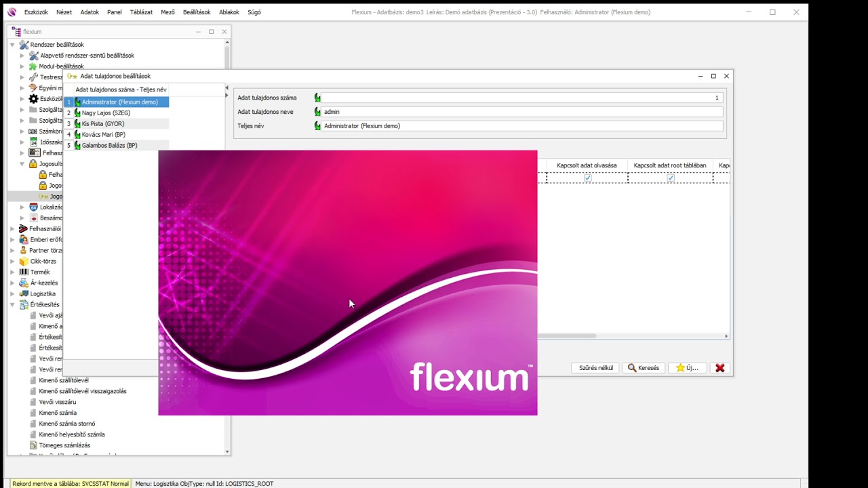Click the padlock Jogosultság icon
Viewport: 868px width, 488px height.
(33, 164)
